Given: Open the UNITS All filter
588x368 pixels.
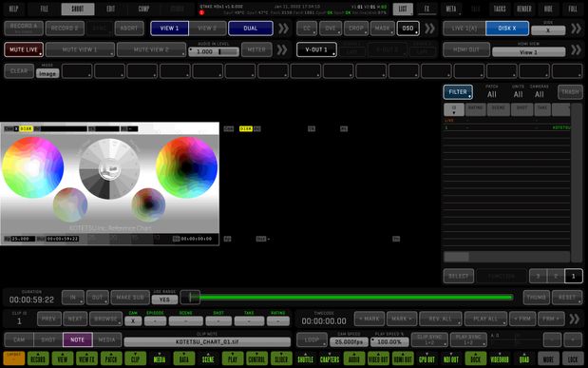Looking at the screenshot, I should pos(518,94).
